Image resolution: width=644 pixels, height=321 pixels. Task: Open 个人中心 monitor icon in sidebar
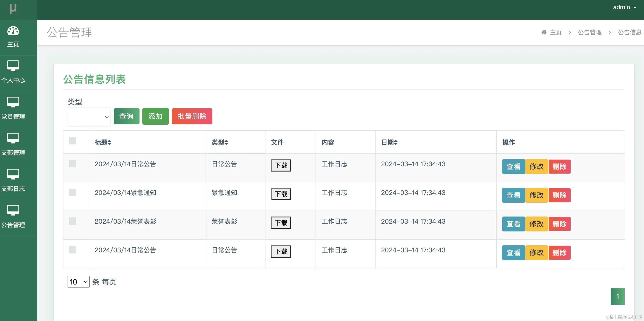13,66
